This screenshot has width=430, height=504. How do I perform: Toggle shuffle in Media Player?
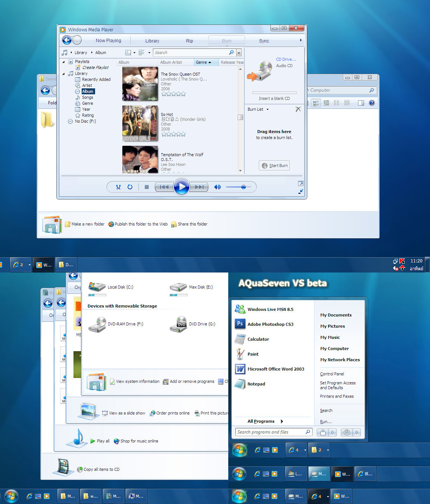(118, 187)
